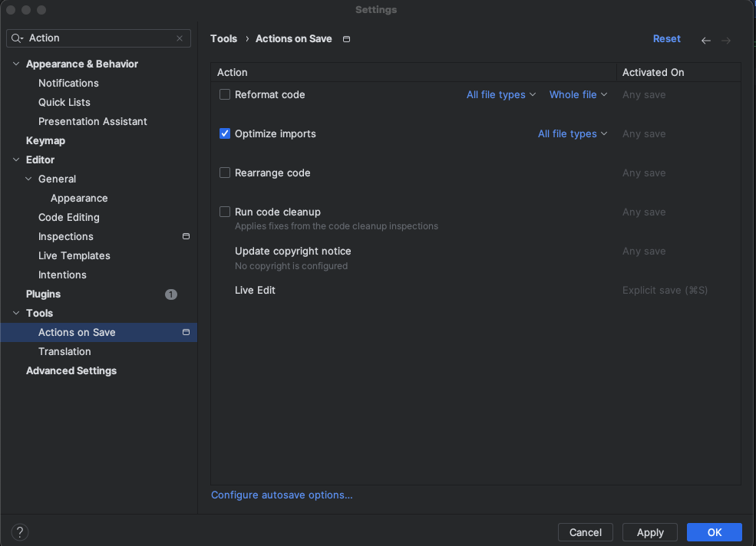Enable the Run code cleanup checkbox
This screenshot has height=546, width=756.
(225, 212)
